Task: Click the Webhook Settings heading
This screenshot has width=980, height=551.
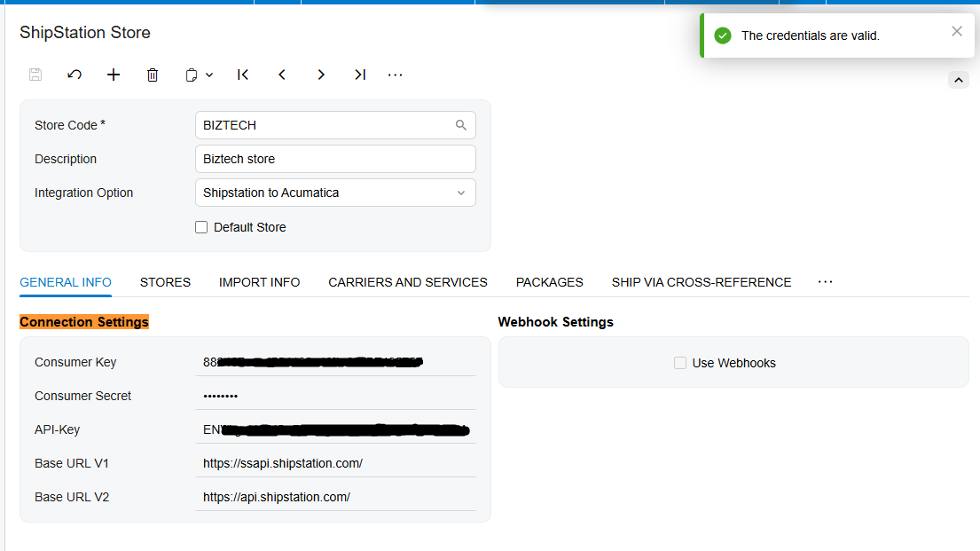Action: pyautogui.click(x=555, y=322)
